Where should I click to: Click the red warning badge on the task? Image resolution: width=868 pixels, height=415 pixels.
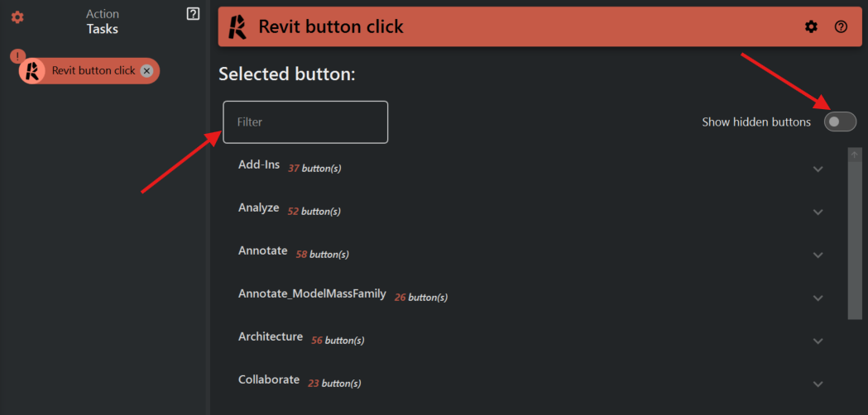tap(17, 56)
